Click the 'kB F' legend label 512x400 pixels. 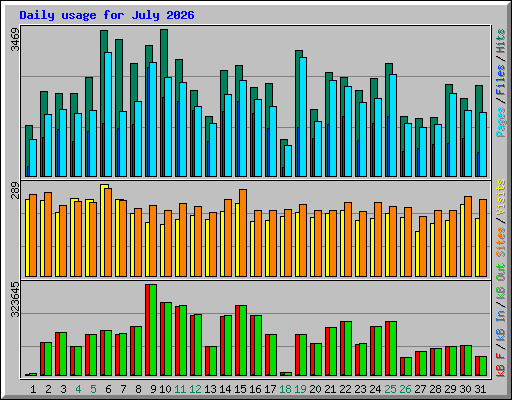click(501, 365)
